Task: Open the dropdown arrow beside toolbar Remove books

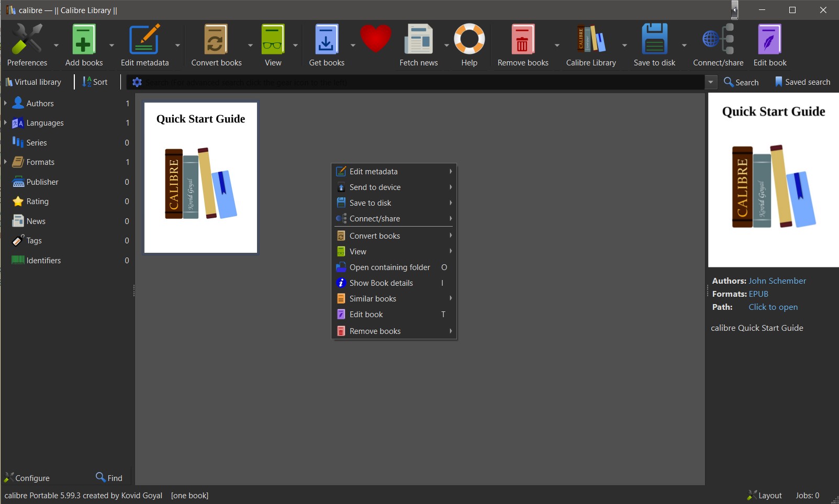Action: (557, 46)
